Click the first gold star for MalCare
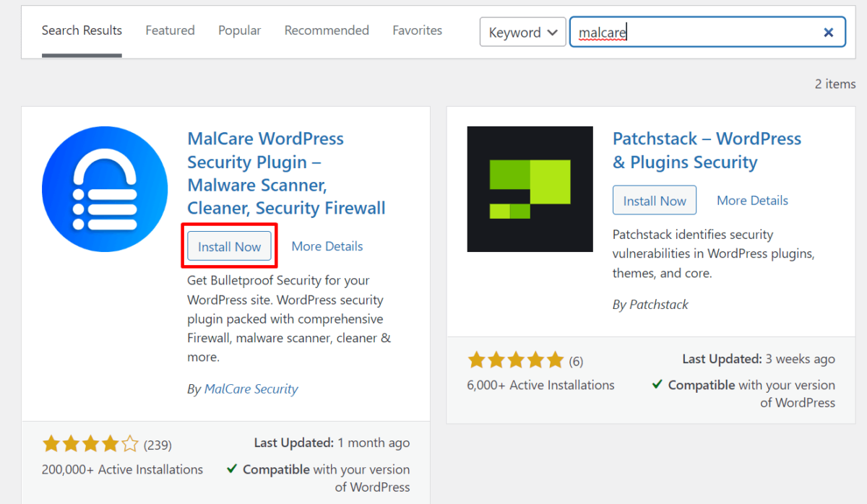Image resolution: width=867 pixels, height=504 pixels. click(51, 443)
